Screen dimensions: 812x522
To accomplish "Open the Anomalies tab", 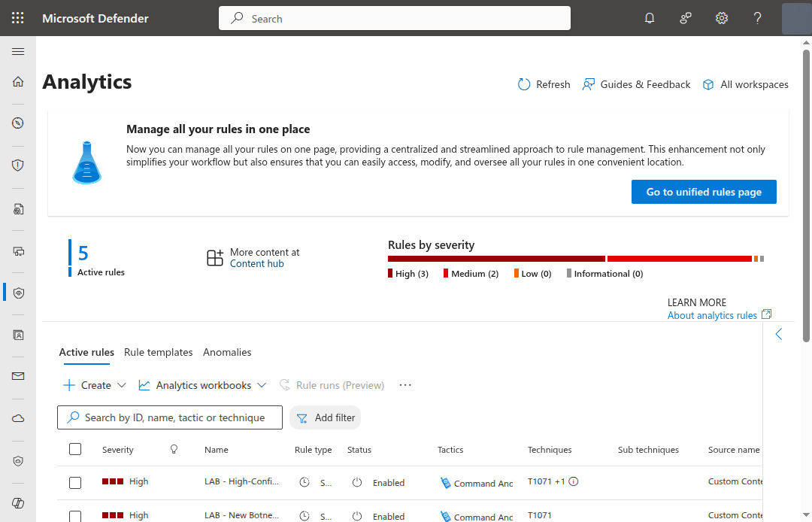I will (x=227, y=352).
